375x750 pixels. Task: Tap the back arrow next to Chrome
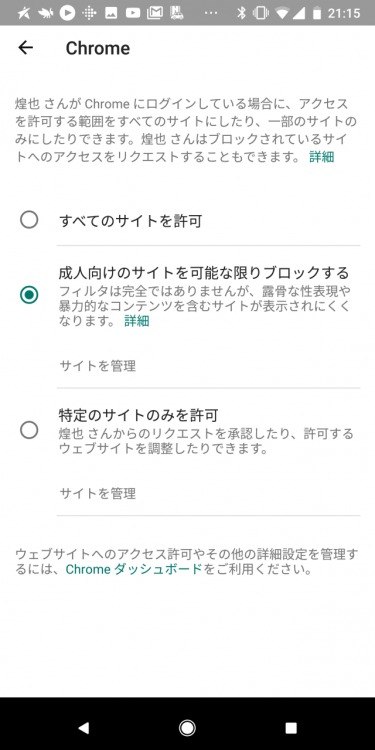click(x=25, y=47)
